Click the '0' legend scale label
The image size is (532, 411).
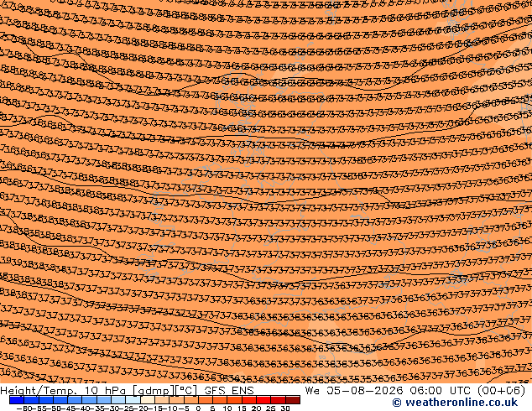(198, 408)
